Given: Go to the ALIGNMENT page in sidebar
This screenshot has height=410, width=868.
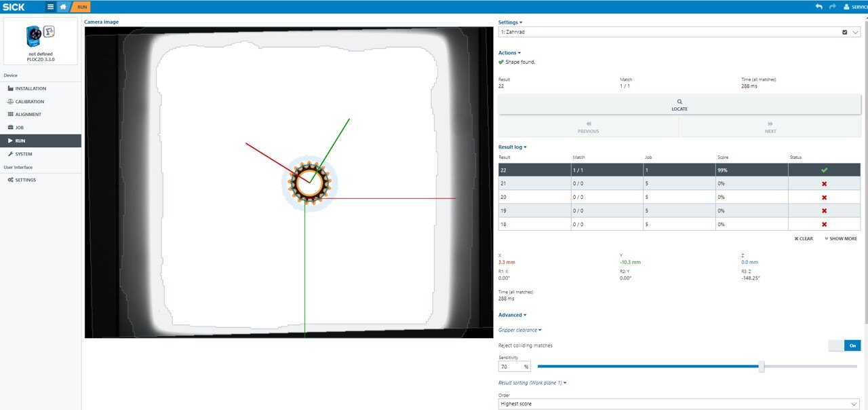Looking at the screenshot, I should point(28,115).
